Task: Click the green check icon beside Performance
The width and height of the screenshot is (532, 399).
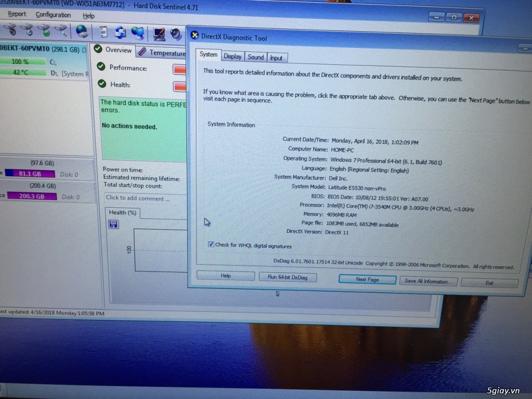Action: point(101,66)
